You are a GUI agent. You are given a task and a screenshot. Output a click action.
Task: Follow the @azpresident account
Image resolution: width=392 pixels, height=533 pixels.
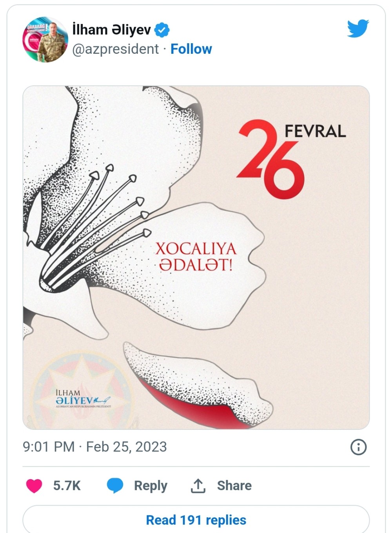pos(191,49)
